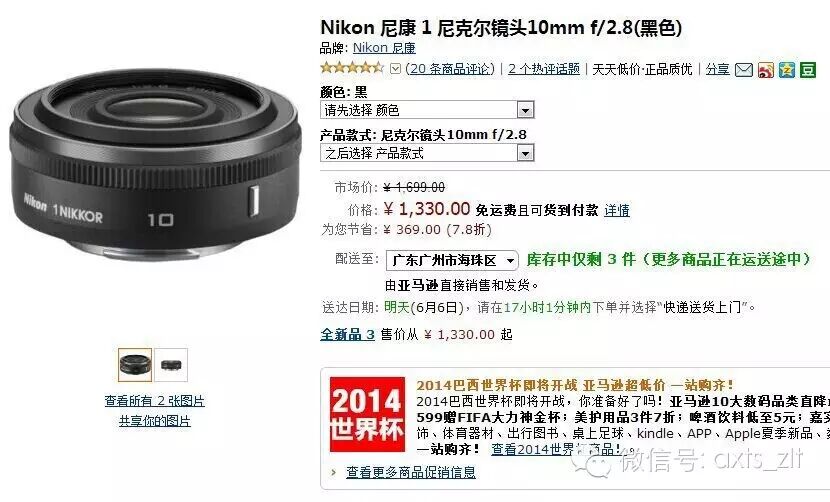Share via the Qzone star icon
This screenshot has width=830, height=502.
[787, 70]
